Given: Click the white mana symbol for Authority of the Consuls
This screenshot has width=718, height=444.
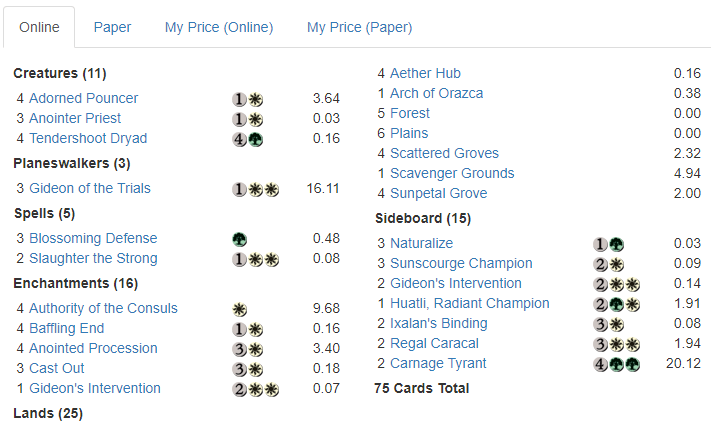Looking at the screenshot, I should click(x=240, y=308).
